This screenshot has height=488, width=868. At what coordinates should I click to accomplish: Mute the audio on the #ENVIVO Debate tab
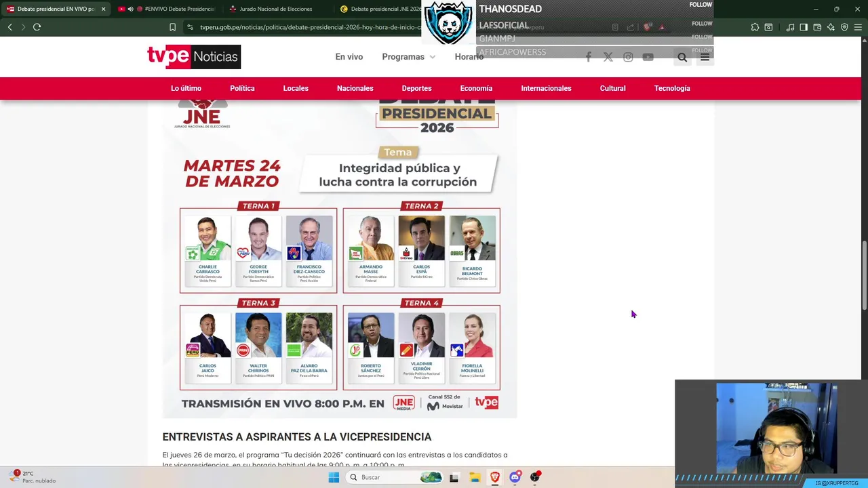(x=130, y=9)
